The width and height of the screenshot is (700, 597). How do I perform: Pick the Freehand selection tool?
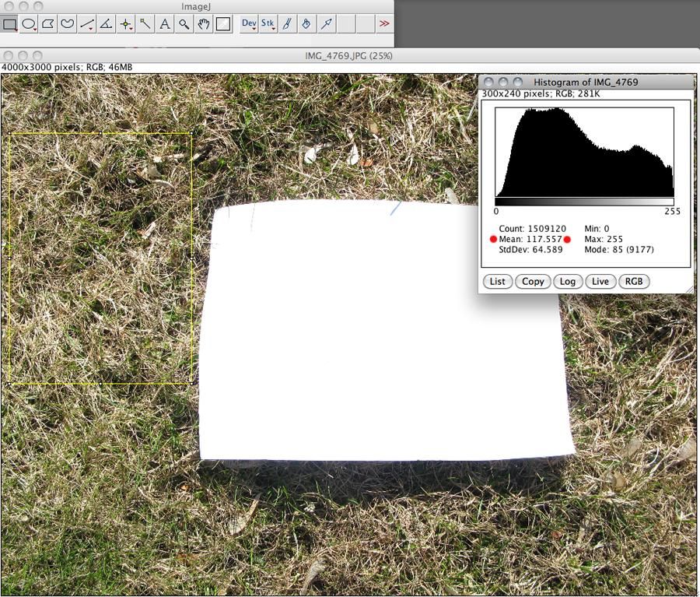67,23
